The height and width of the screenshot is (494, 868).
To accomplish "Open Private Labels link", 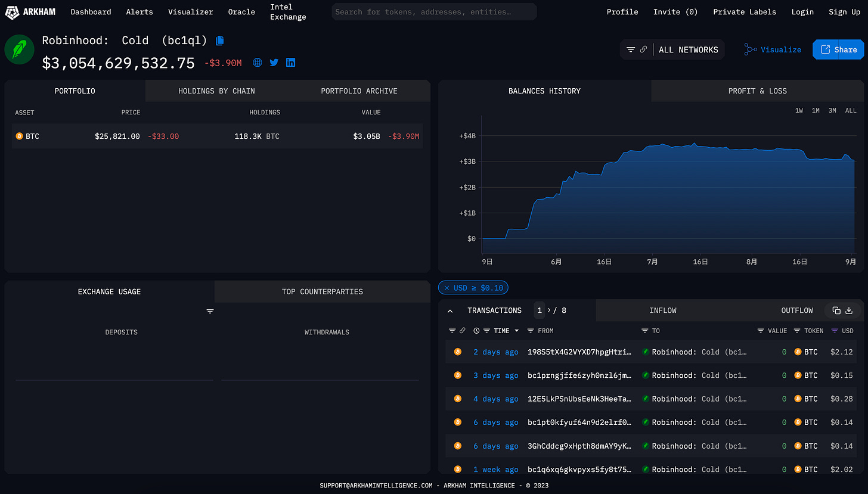I will 745,12.
